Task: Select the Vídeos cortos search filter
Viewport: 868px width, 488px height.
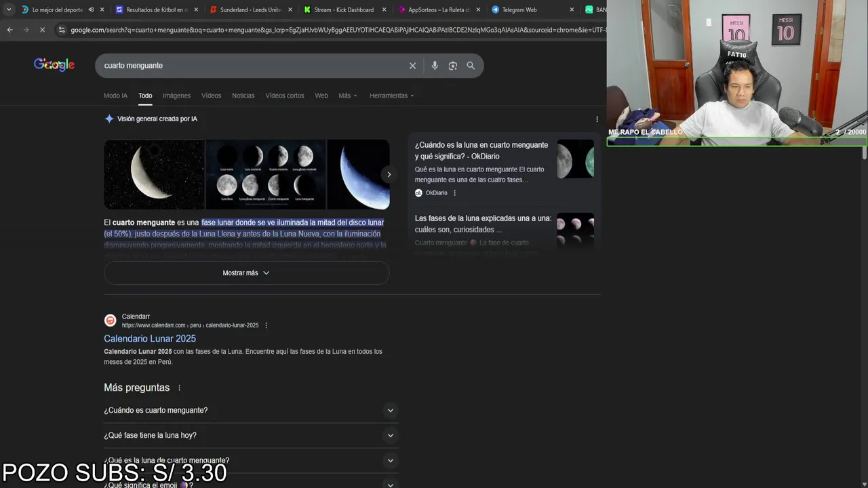Action: tap(285, 96)
